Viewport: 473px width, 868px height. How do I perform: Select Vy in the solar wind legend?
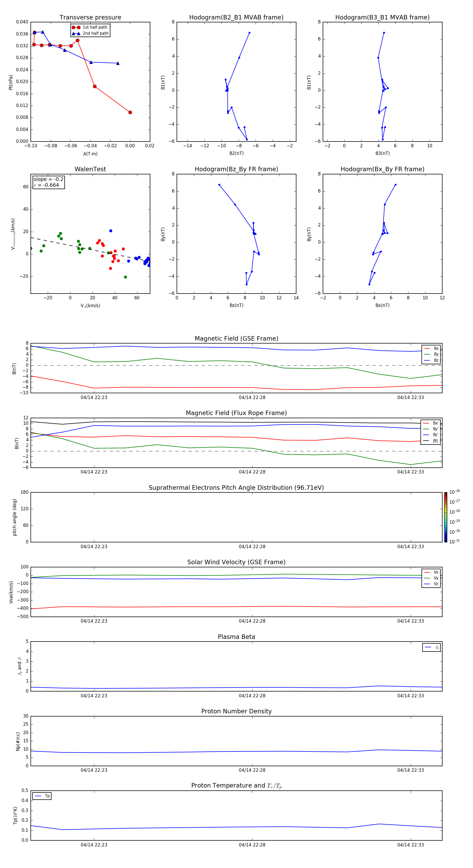click(x=431, y=578)
